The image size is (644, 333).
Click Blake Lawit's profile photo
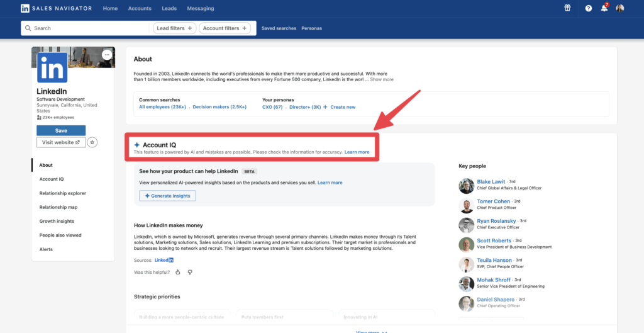click(466, 186)
